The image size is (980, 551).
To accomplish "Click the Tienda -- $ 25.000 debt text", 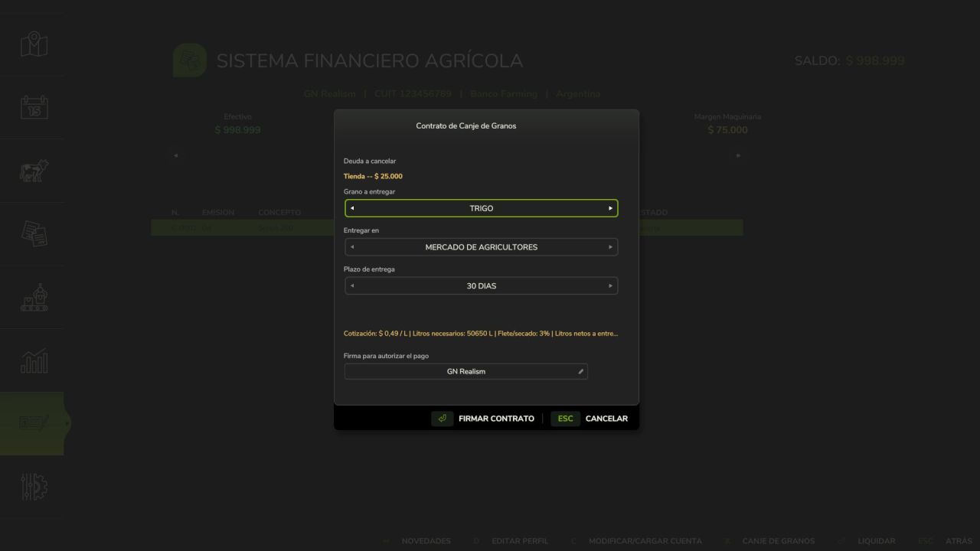I will click(x=373, y=177).
